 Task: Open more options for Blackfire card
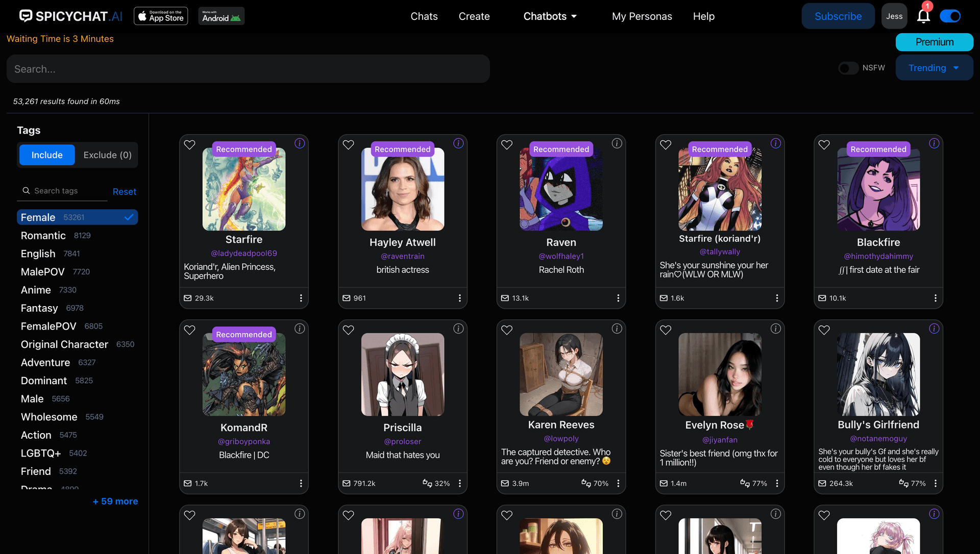(x=935, y=298)
